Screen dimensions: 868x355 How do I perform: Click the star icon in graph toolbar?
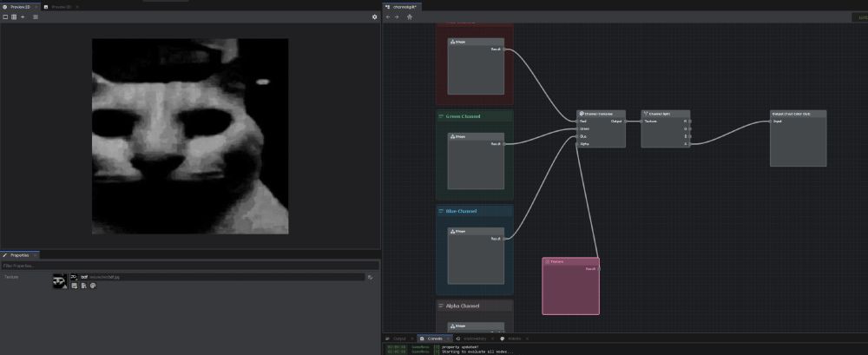410,17
